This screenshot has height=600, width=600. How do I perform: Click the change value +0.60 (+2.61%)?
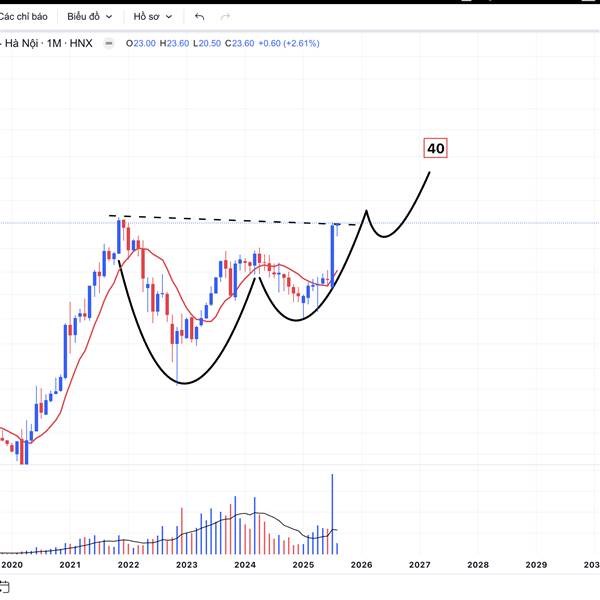[x=289, y=43]
